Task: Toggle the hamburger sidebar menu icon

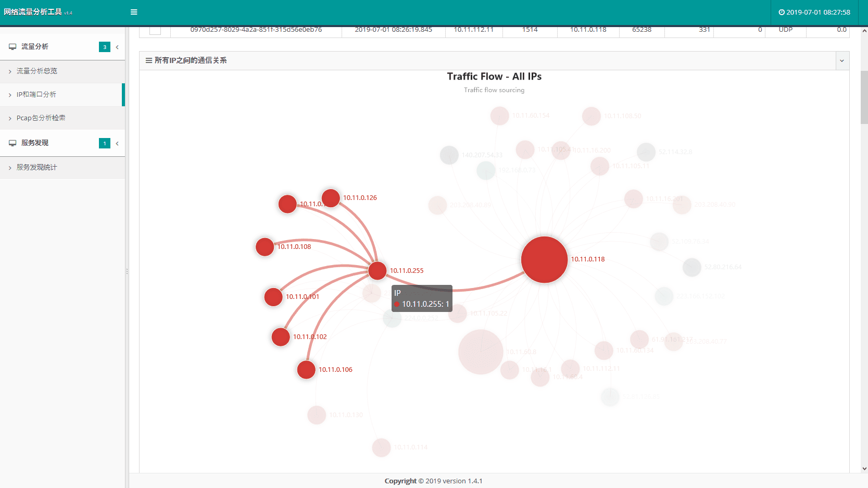Action: (x=134, y=12)
